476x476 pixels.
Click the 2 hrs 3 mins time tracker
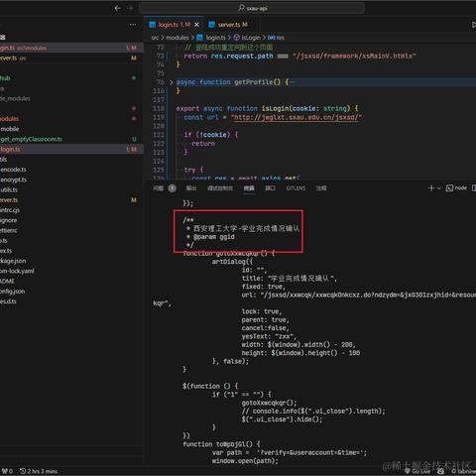pyautogui.click(x=39, y=471)
